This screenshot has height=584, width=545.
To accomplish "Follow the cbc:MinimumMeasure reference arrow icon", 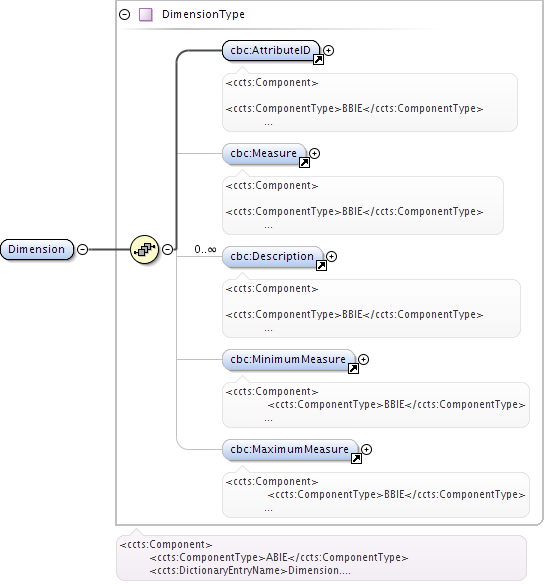I will pos(353,368).
